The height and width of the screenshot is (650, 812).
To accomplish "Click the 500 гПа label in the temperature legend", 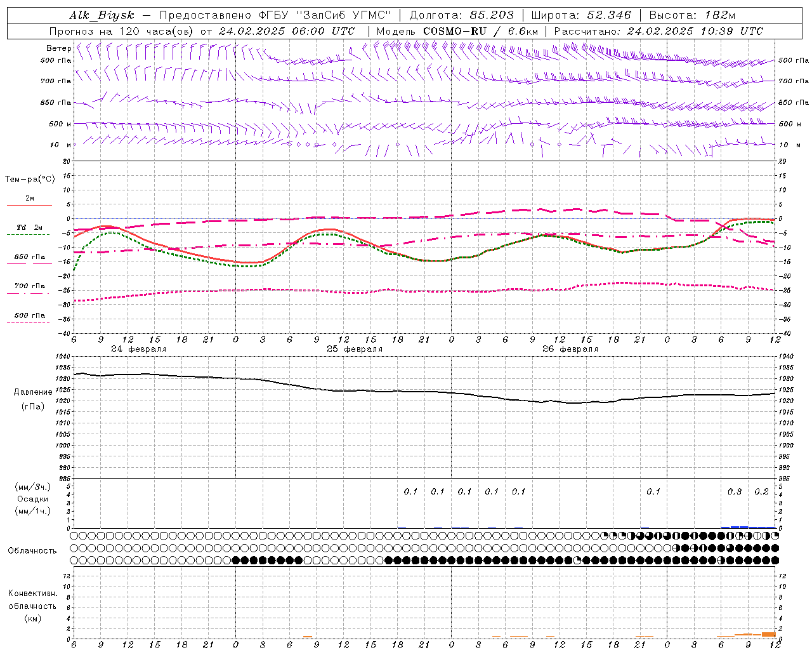I will click(30, 315).
